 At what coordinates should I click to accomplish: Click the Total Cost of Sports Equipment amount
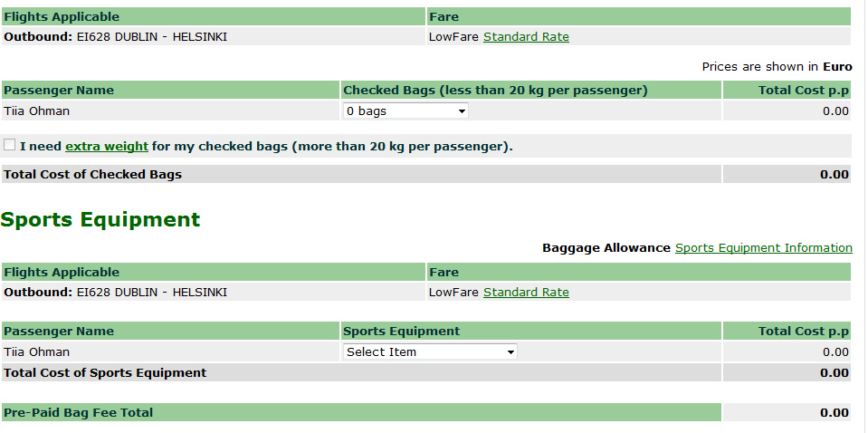pyautogui.click(x=834, y=373)
